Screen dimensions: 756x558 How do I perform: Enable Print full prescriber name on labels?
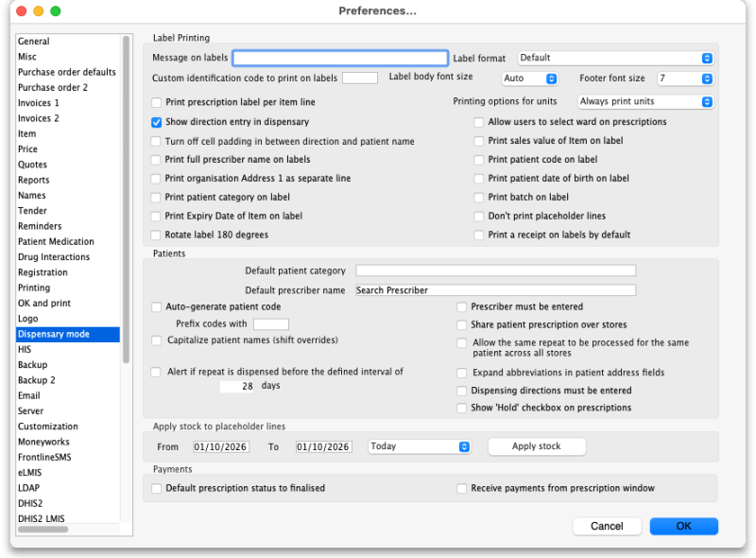click(x=156, y=160)
